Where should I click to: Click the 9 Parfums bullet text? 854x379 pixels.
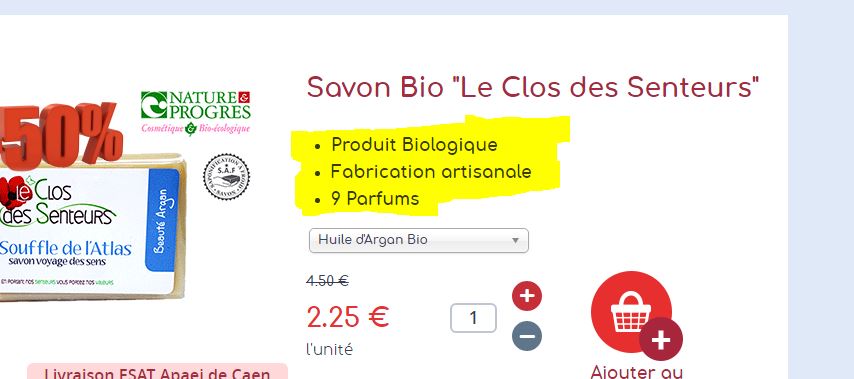tap(375, 199)
